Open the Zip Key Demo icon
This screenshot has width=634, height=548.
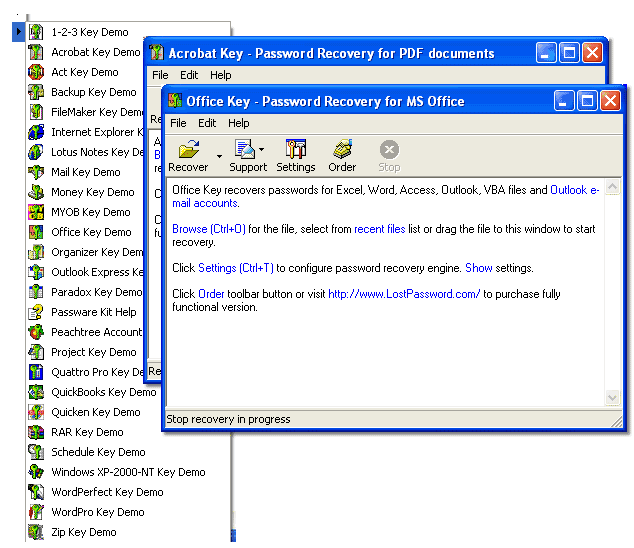coord(36,532)
